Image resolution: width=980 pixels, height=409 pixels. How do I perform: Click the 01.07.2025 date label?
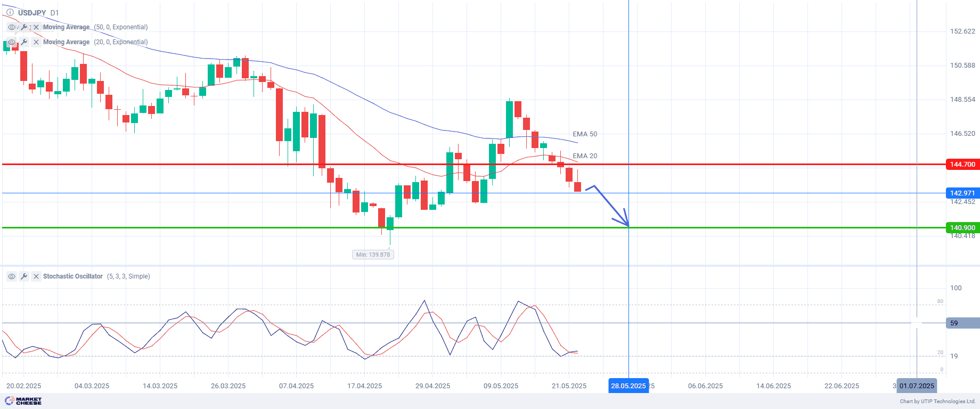coord(917,386)
